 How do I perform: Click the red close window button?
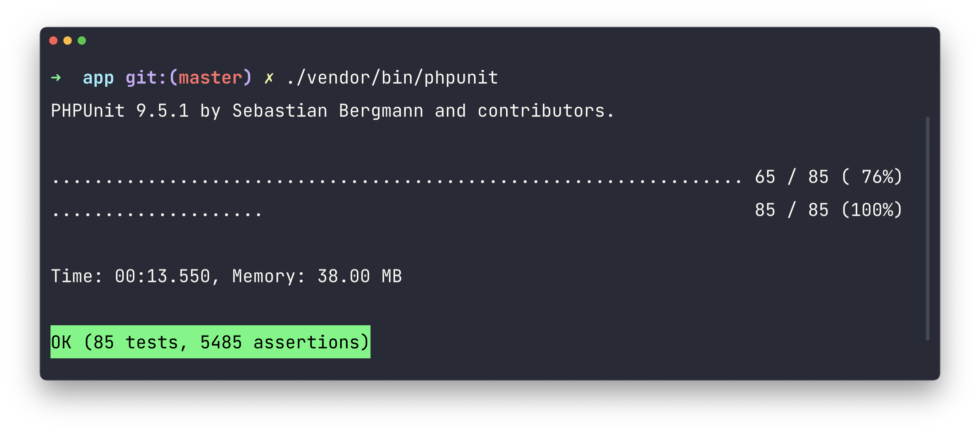point(53,41)
